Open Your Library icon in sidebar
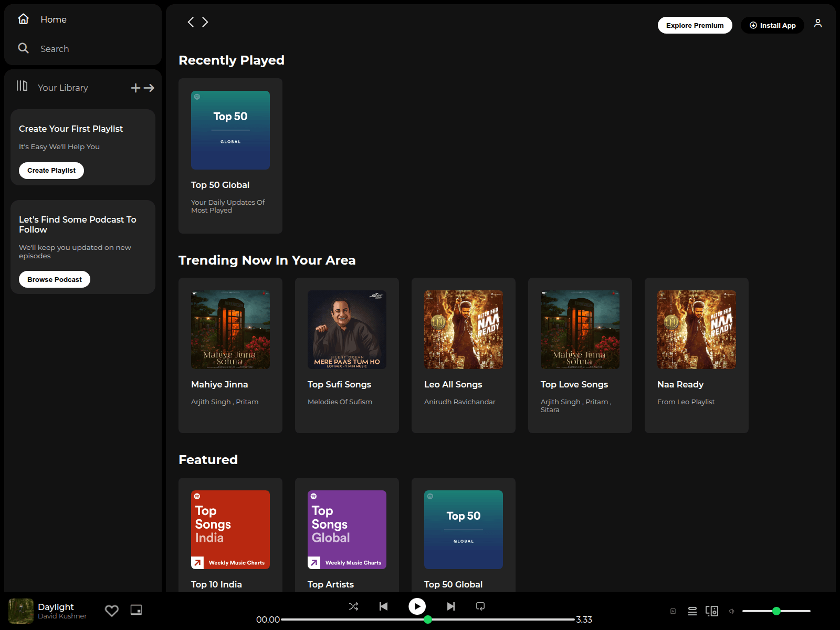Image resolution: width=840 pixels, height=630 pixels. [x=22, y=86]
